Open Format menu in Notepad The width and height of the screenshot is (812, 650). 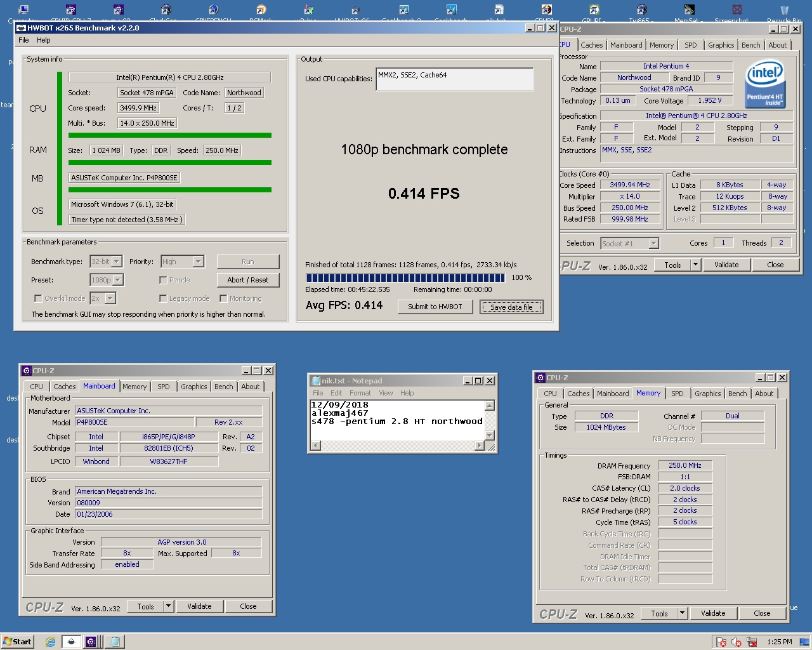(x=360, y=393)
